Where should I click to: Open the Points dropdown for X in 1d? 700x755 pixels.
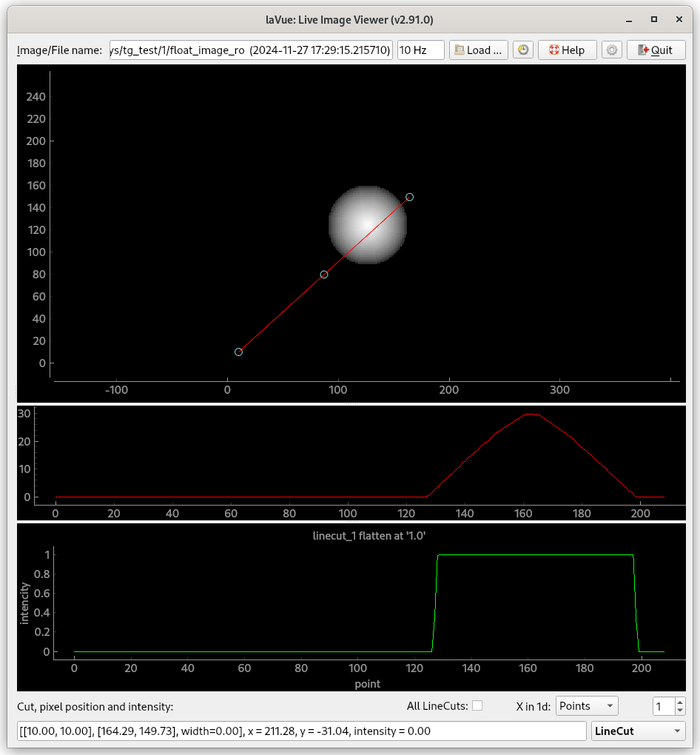[587, 705]
